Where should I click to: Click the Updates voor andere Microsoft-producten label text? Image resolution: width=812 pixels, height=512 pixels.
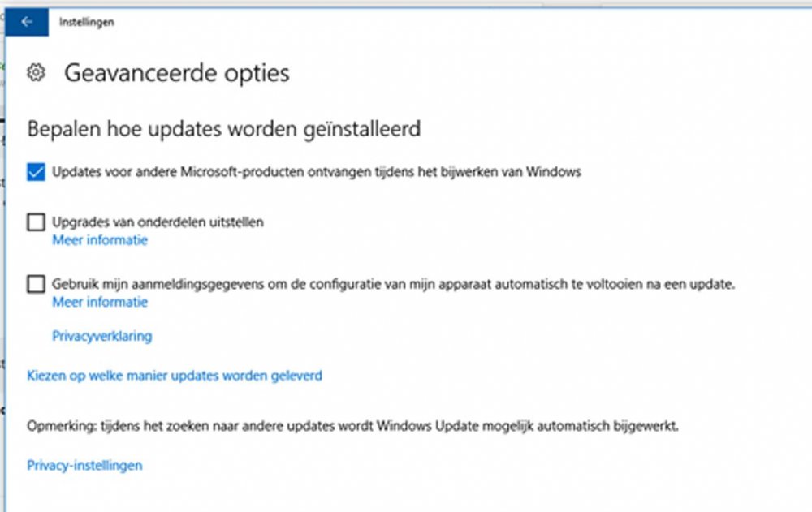coord(317,172)
